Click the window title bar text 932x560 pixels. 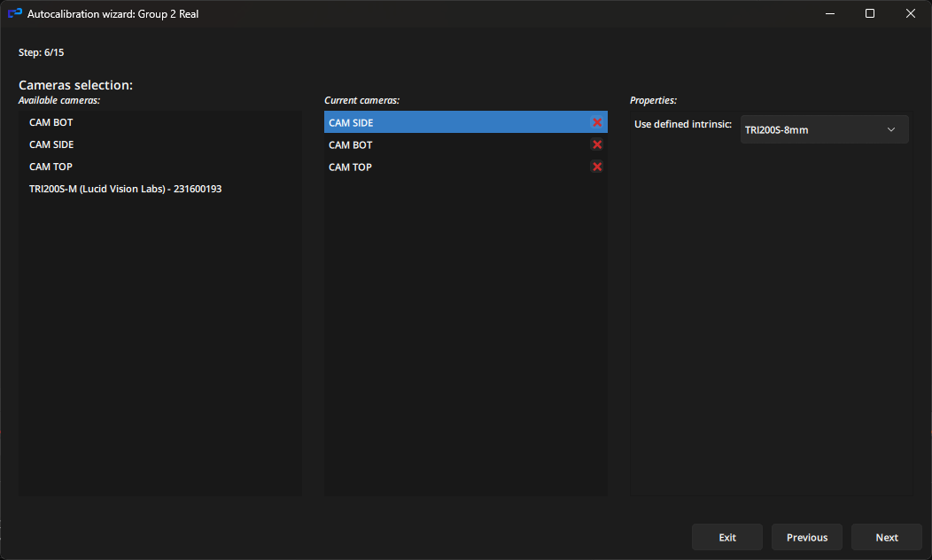113,13
